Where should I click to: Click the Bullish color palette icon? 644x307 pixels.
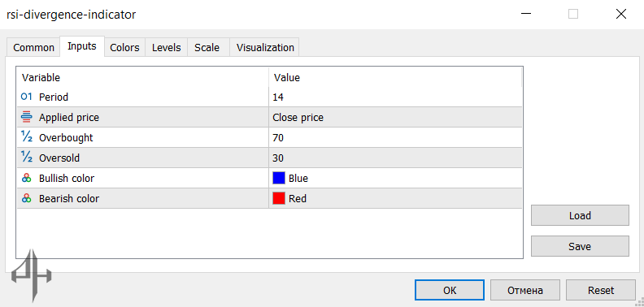tap(26, 178)
